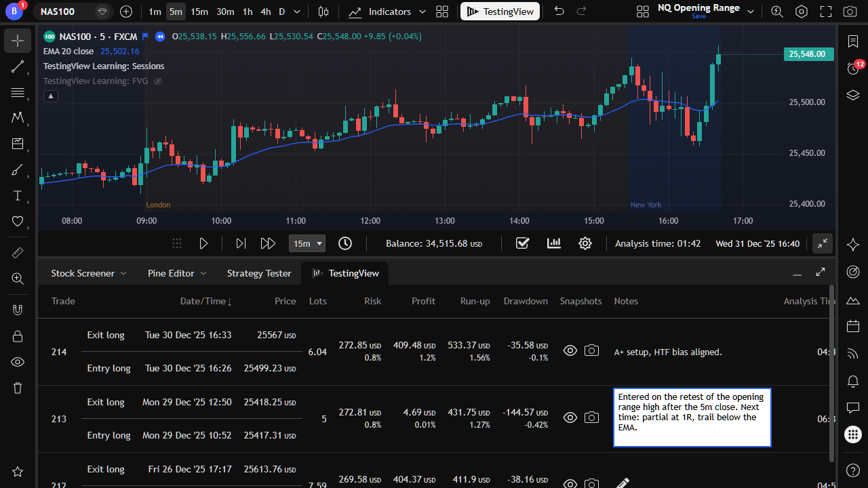Click the TestingView toolbar button
This screenshot has width=868, height=488.
point(500,12)
